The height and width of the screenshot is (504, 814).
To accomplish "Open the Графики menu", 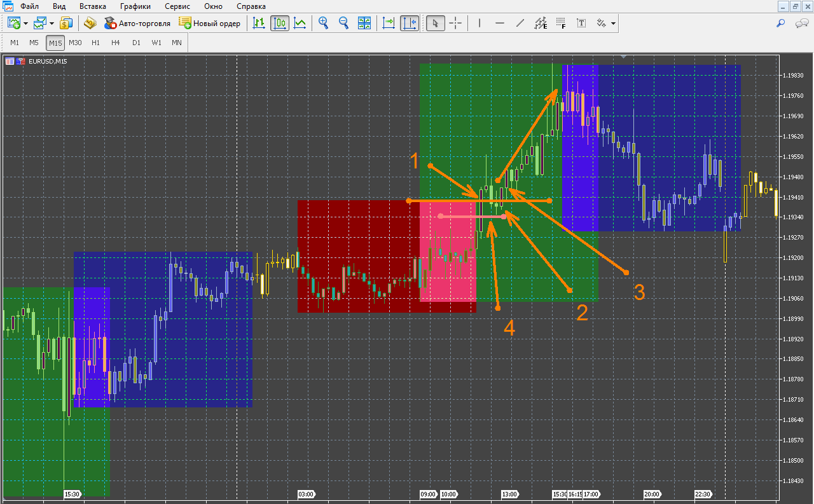I will pos(135,6).
